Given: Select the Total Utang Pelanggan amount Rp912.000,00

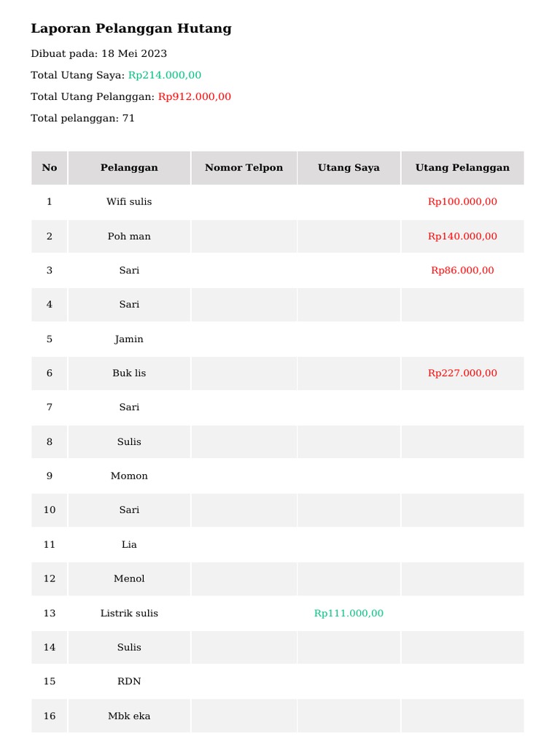Looking at the screenshot, I should point(195,96).
